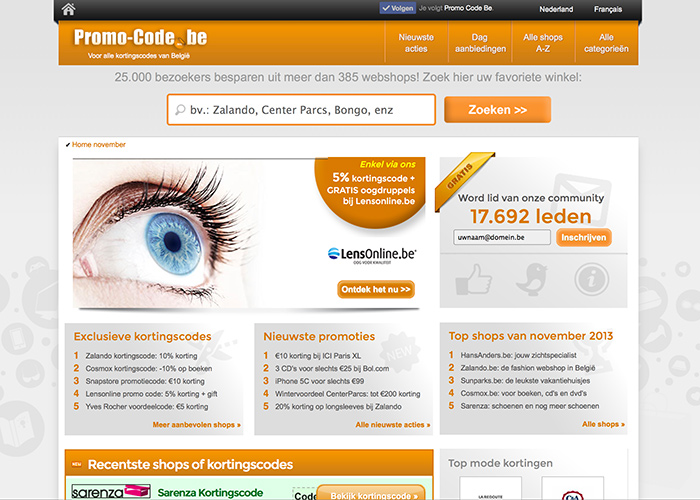The height and width of the screenshot is (500, 700).
Task: Open Alle categorieën menu
Action: point(606,43)
